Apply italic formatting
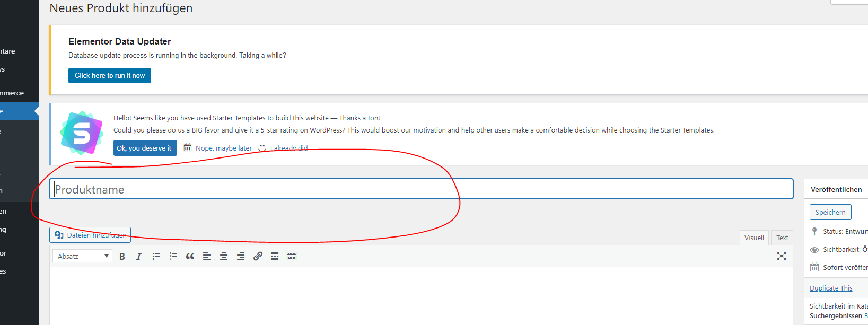This screenshot has width=868, height=325. pyautogui.click(x=139, y=257)
